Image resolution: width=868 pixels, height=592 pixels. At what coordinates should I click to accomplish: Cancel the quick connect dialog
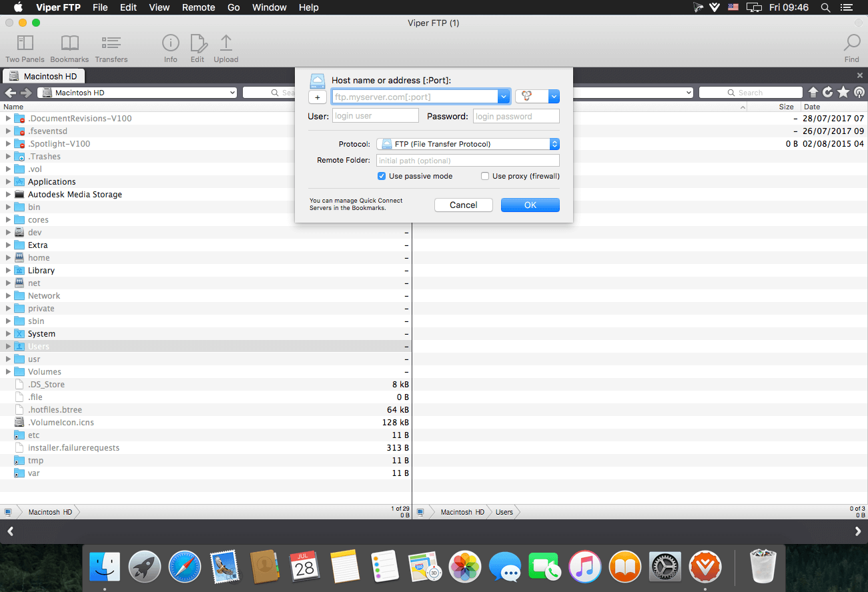463,205
